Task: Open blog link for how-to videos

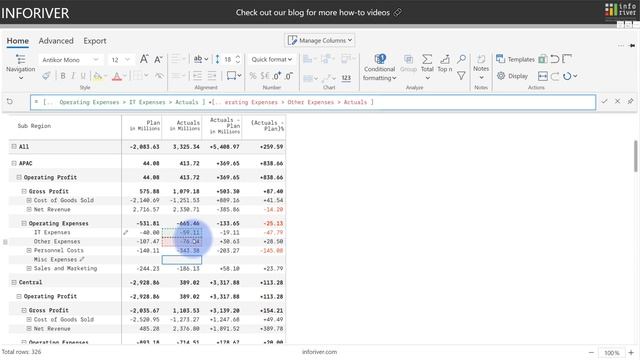Action: pyautogui.click(x=318, y=12)
